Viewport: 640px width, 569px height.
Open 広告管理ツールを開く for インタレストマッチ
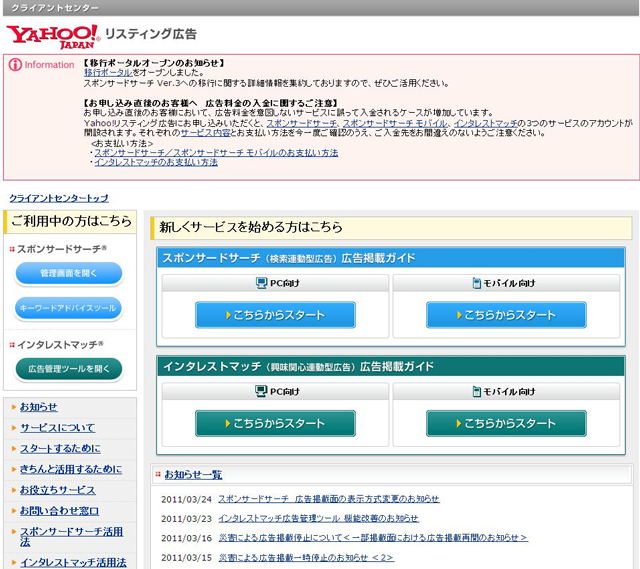click(68, 369)
